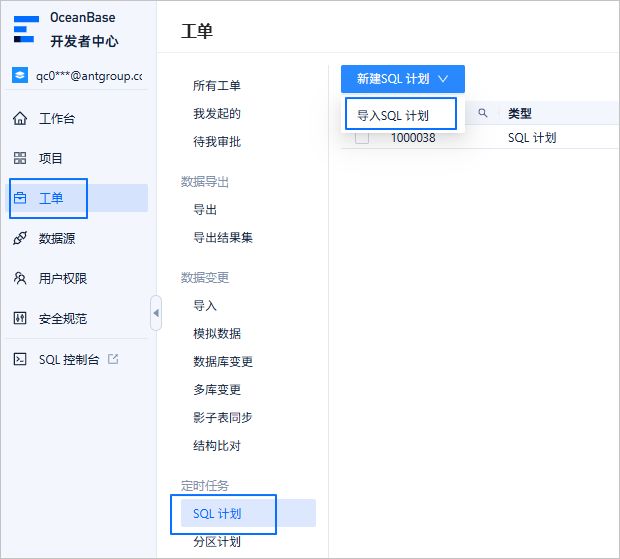Tick the checkbox for row 1000038
The image size is (620, 559).
point(362,138)
